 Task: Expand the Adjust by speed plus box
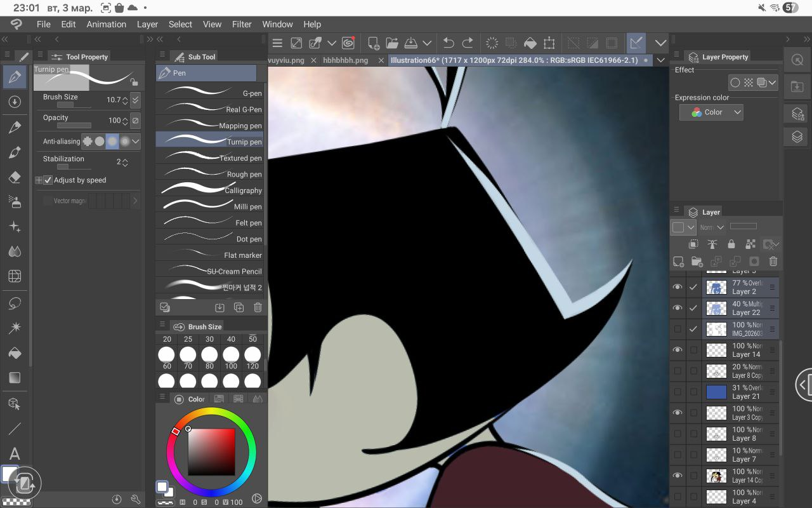[39, 180]
